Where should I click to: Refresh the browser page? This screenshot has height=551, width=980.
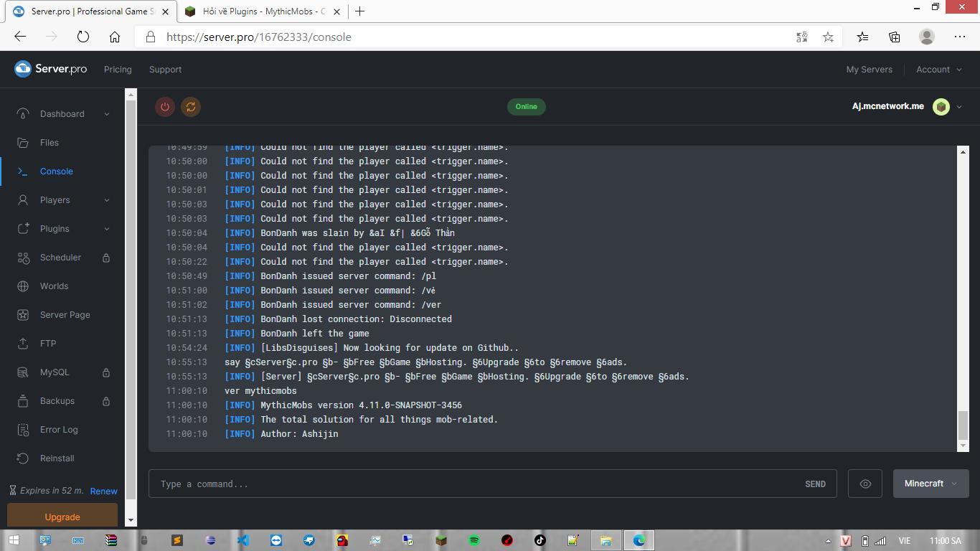click(x=83, y=37)
